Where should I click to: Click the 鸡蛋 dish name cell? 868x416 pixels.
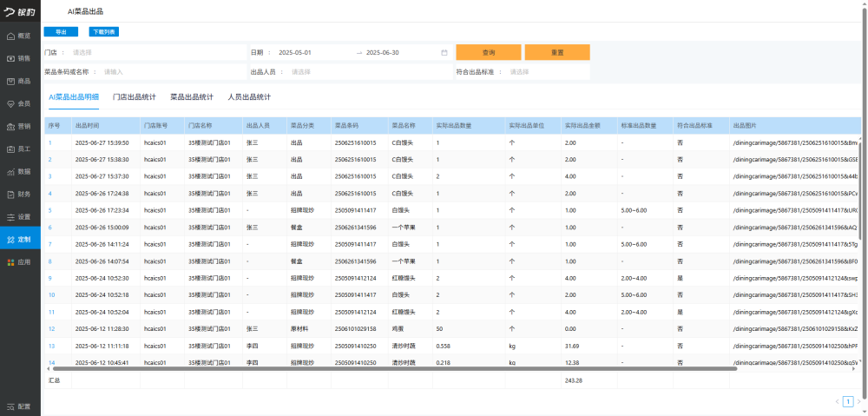coord(398,329)
